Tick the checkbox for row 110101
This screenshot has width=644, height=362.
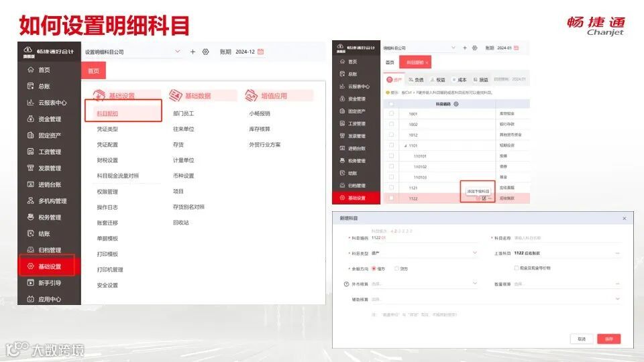click(x=391, y=156)
